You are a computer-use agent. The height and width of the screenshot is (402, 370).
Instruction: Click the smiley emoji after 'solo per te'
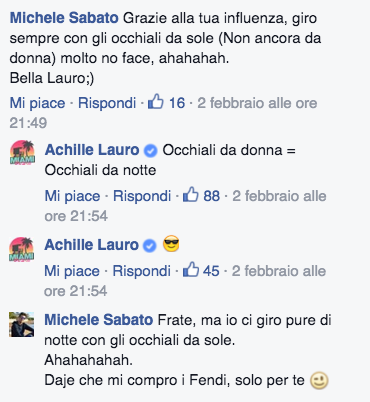319,381
